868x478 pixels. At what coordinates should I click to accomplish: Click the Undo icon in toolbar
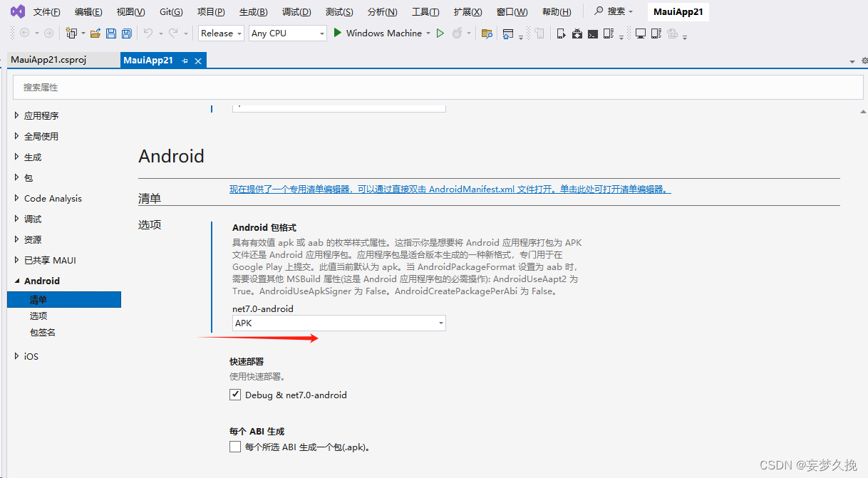click(149, 33)
